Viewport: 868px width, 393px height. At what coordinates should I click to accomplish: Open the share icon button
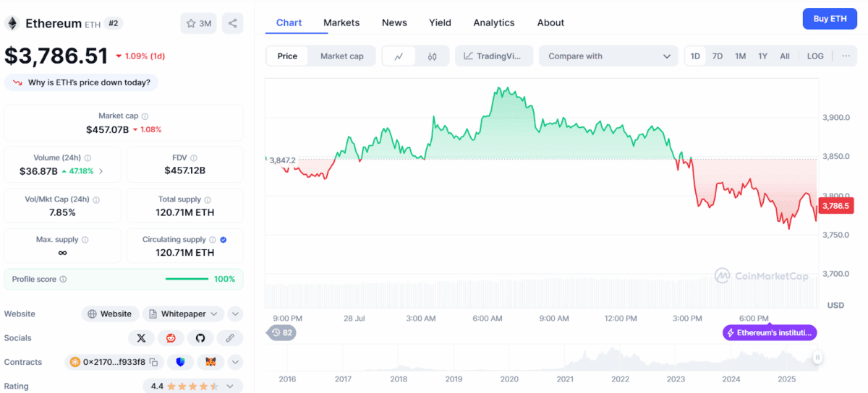[232, 23]
